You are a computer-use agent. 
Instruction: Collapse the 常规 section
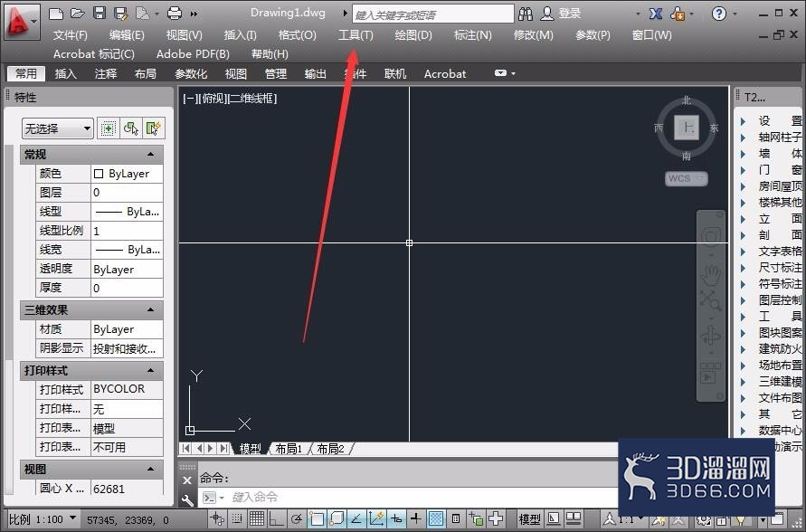(150, 154)
